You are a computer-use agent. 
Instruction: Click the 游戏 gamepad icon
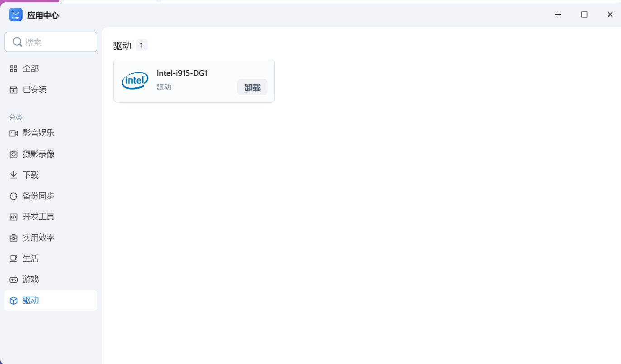(14, 279)
